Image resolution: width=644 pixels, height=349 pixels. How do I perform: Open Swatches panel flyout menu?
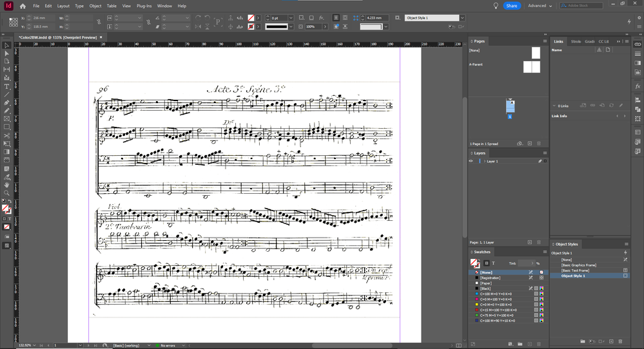(545, 252)
